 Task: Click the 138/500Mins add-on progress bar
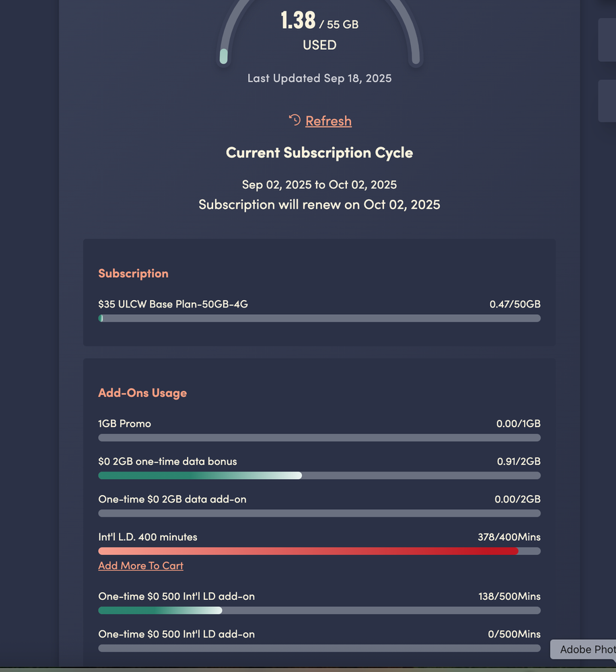319,610
